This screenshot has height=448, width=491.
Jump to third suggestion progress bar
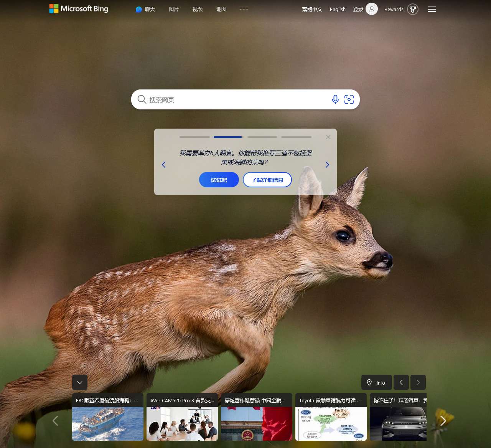pyautogui.click(x=262, y=137)
